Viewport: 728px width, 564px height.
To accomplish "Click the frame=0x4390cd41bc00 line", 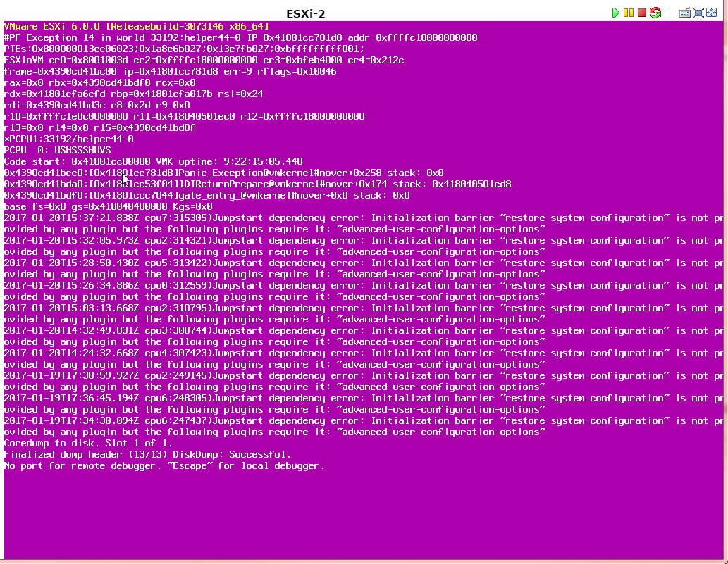I will pos(170,71).
